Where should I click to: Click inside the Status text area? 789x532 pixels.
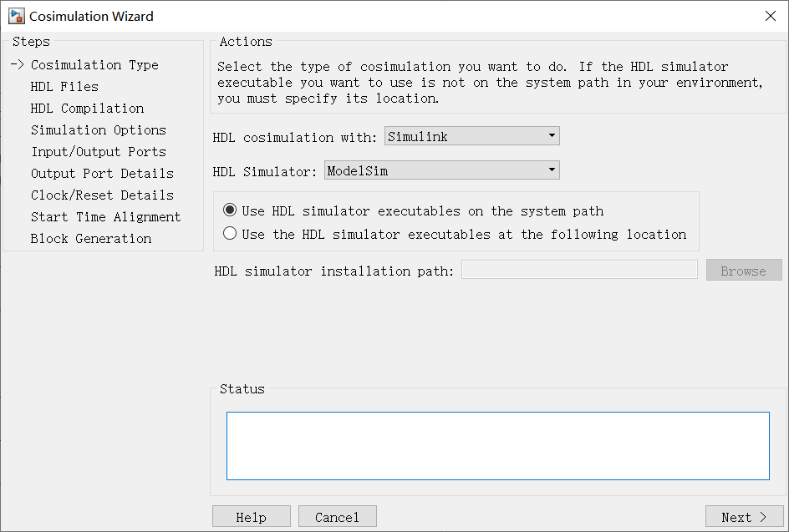(x=497, y=446)
